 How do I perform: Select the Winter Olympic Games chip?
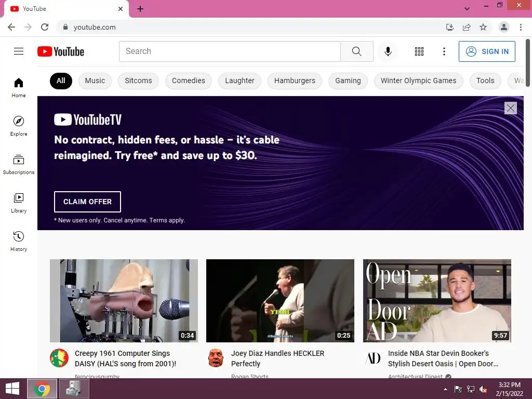(418, 81)
